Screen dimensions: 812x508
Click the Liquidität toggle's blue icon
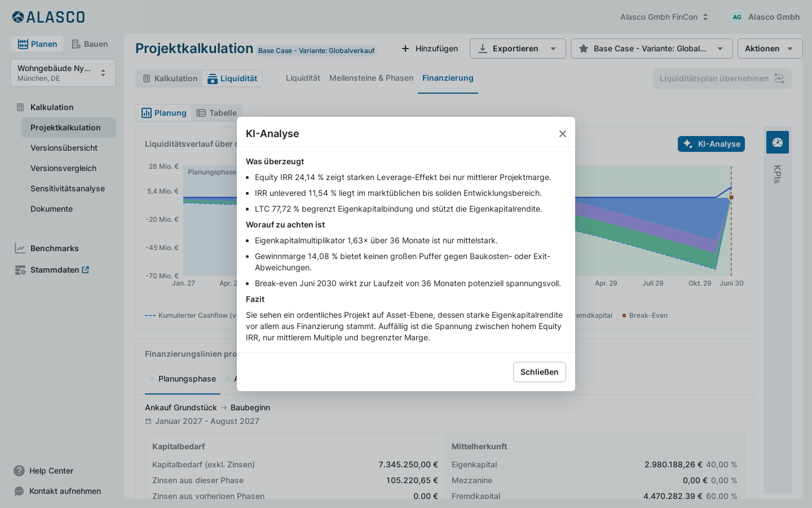[x=213, y=78]
